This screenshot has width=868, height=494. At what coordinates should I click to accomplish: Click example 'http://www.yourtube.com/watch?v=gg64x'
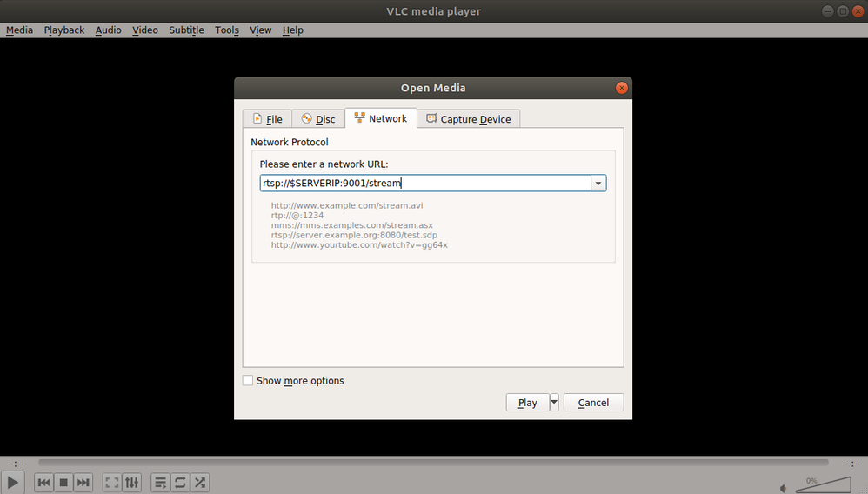pos(359,244)
